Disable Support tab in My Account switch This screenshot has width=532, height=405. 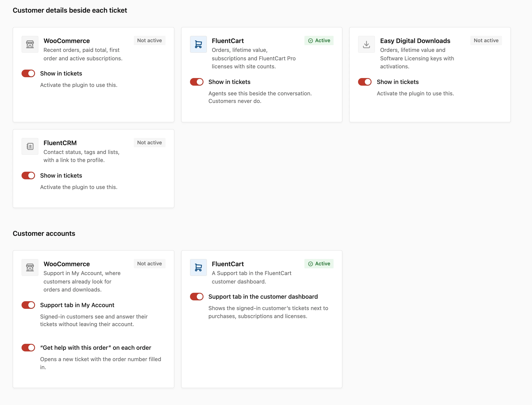(x=28, y=305)
